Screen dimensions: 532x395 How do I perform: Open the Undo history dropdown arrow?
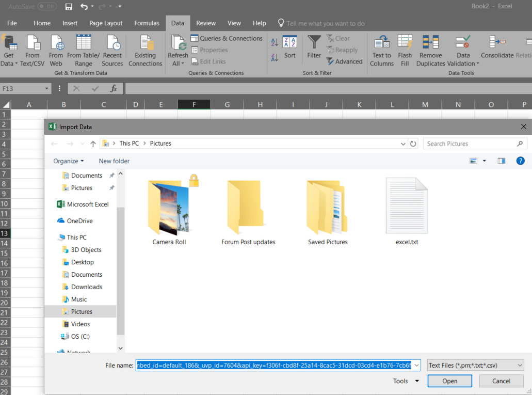click(x=92, y=6)
